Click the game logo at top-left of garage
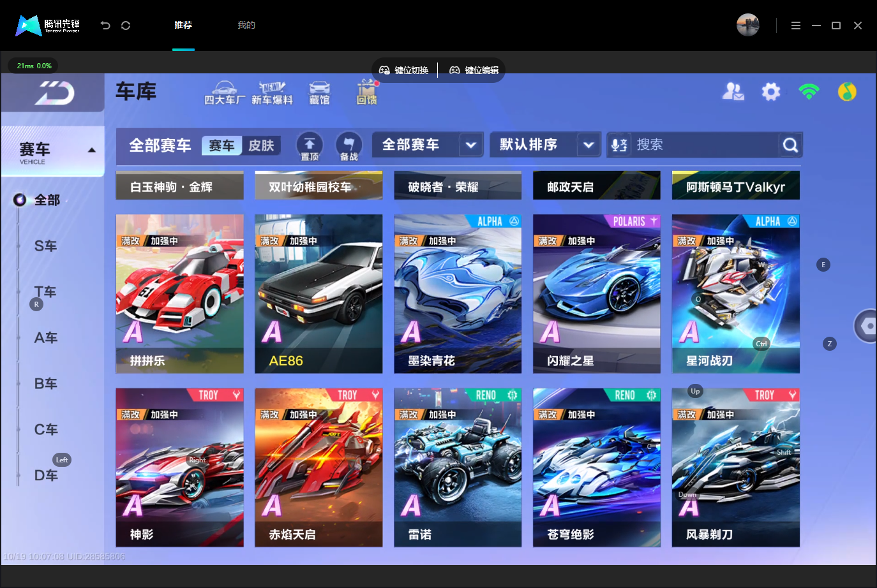 click(53, 93)
